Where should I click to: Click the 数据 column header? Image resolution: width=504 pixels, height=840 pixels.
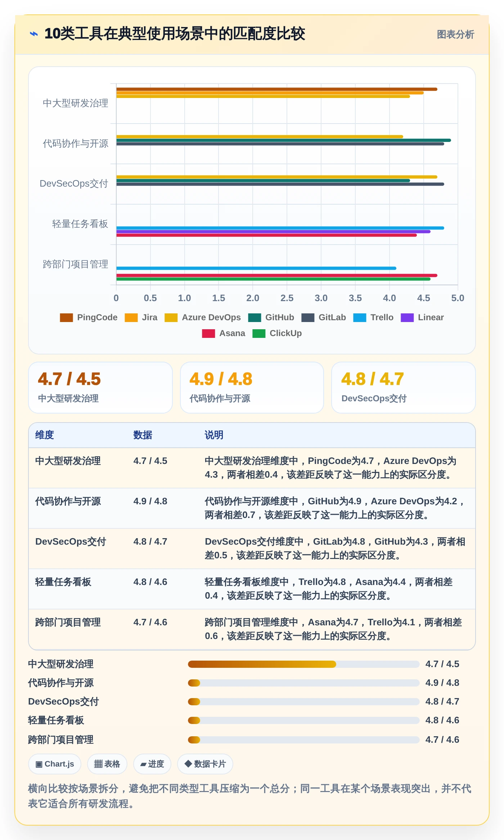(143, 435)
